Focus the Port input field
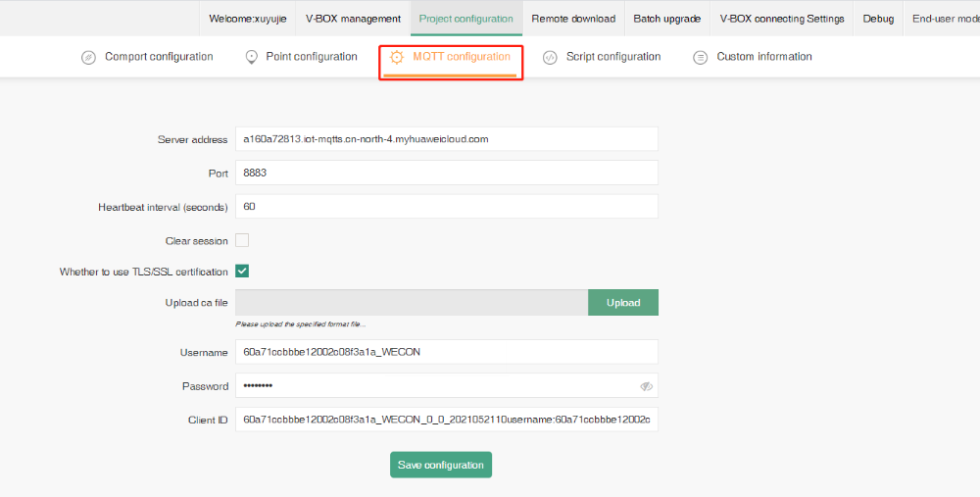Viewport: 980px width, 497px height. pos(446,173)
